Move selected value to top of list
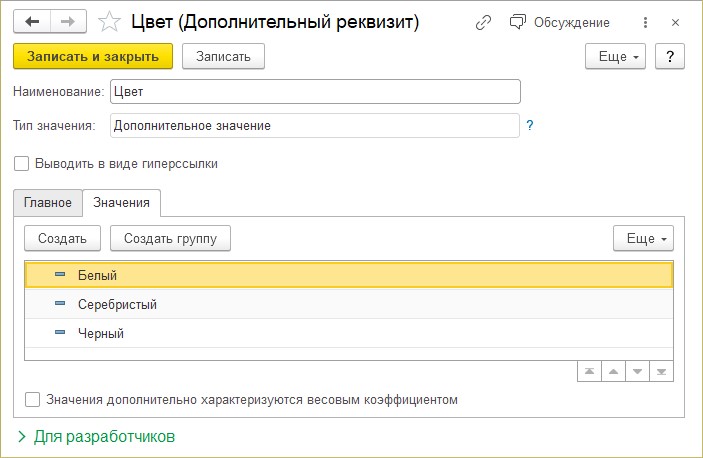The height and width of the screenshot is (458, 703). point(590,371)
